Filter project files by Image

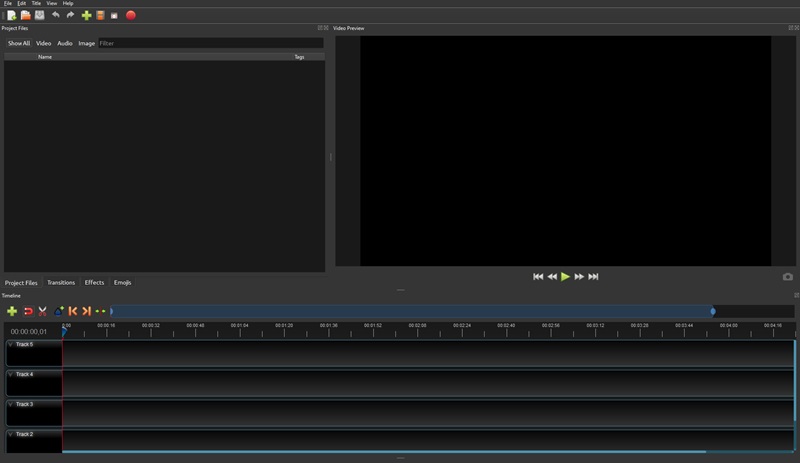point(86,43)
